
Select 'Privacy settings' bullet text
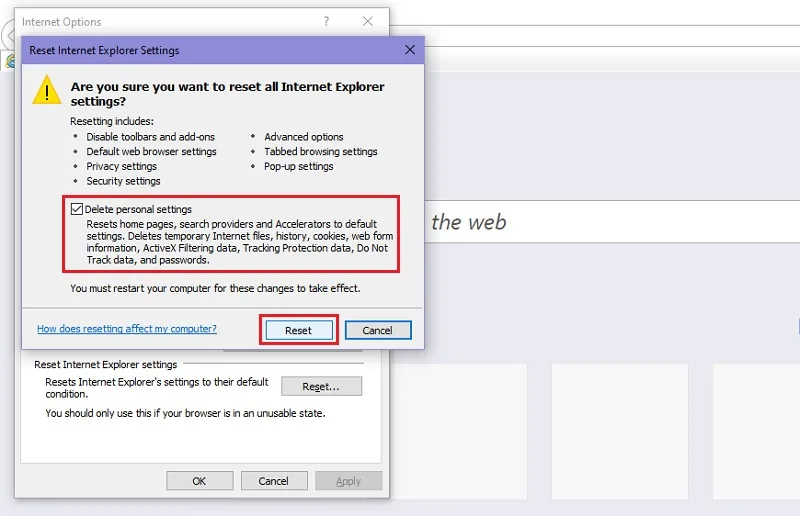(x=121, y=166)
